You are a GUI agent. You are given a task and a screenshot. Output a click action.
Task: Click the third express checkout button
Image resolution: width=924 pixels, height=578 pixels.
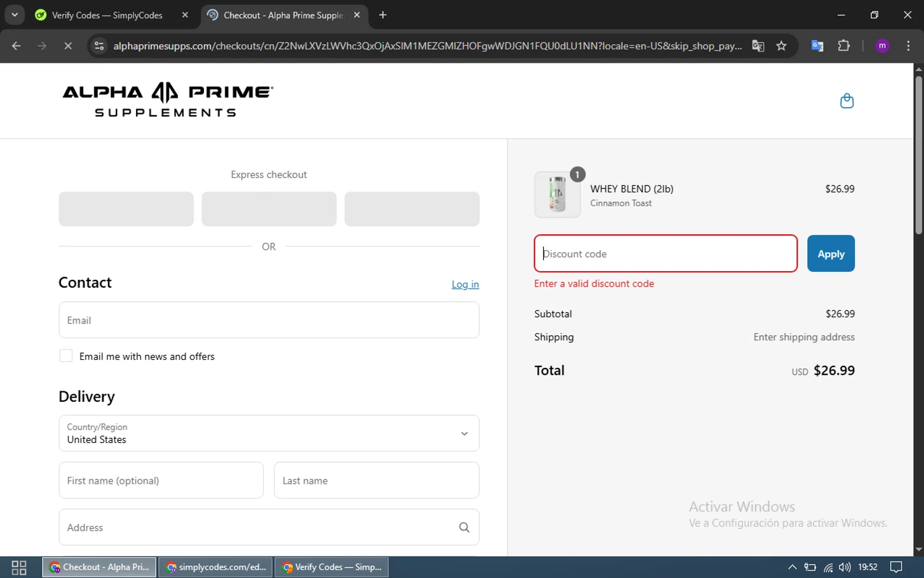tap(412, 209)
